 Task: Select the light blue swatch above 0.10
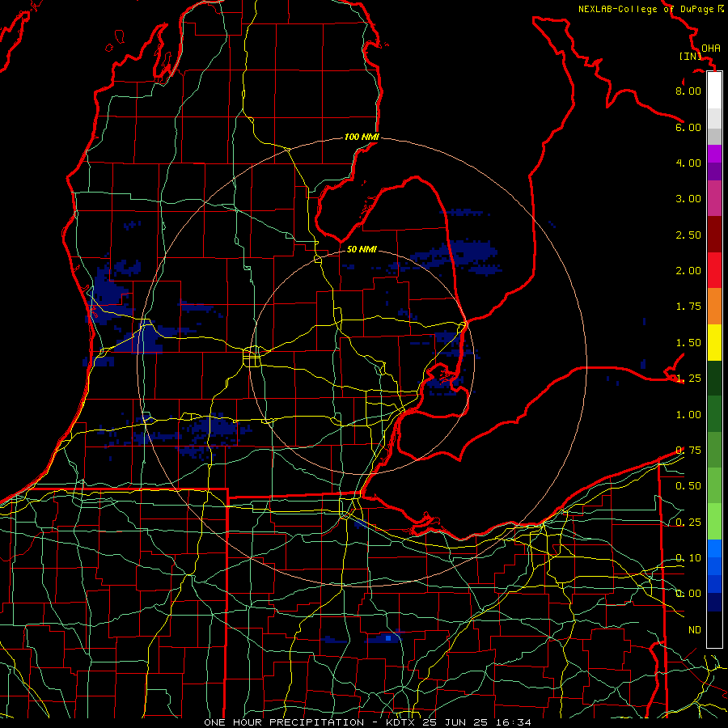[714, 548]
